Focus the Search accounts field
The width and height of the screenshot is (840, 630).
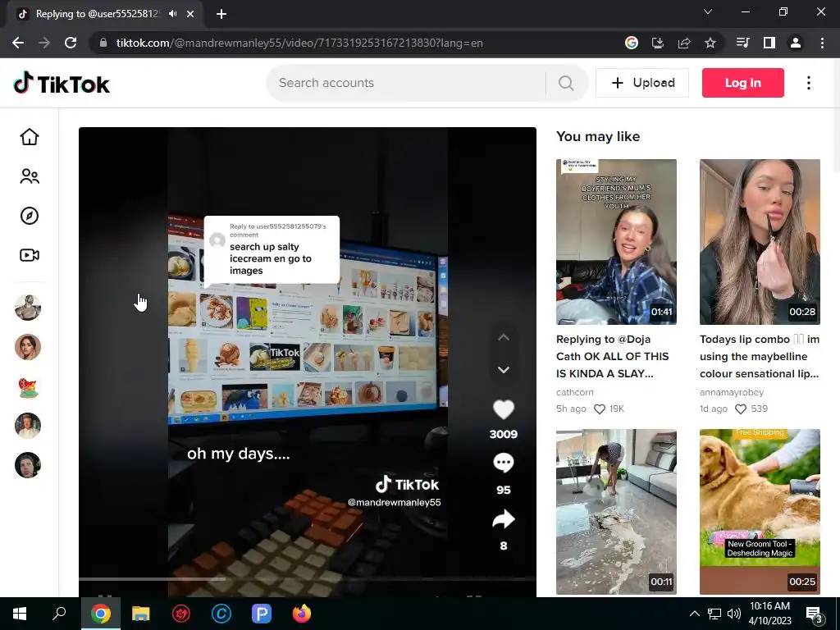(407, 83)
